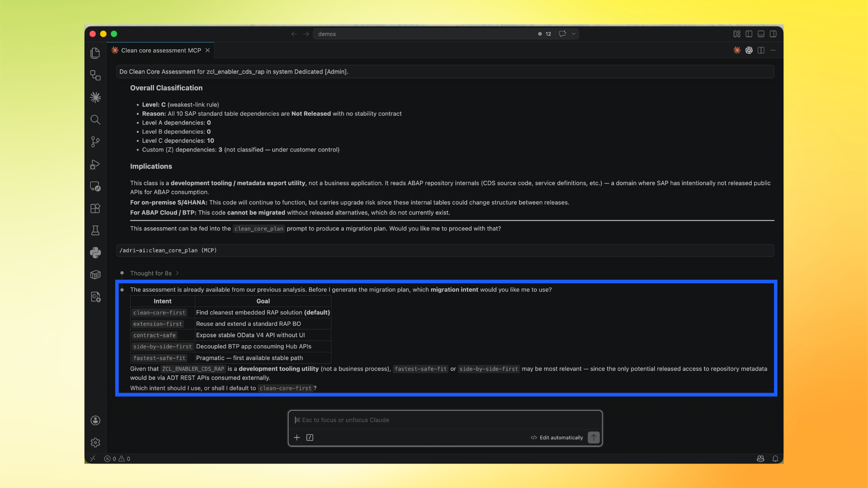868x488 pixels.
Task: Toggle the primary side bar layout
Action: point(749,34)
